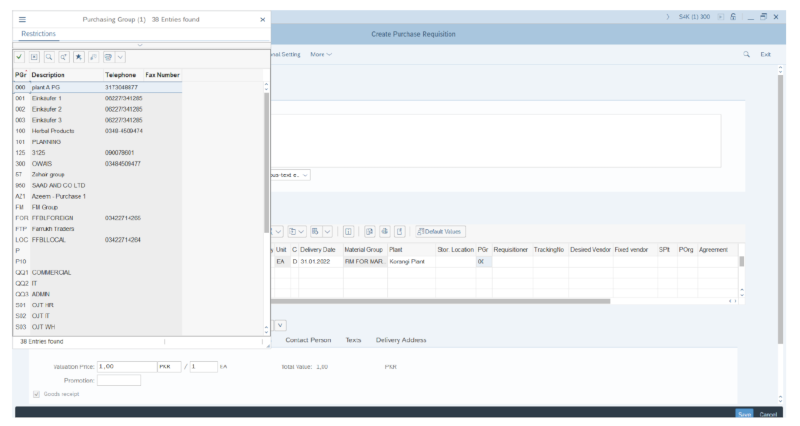This screenshot has height=426, width=800.
Task: Click the star favorites icon in popup
Action: click(x=78, y=59)
